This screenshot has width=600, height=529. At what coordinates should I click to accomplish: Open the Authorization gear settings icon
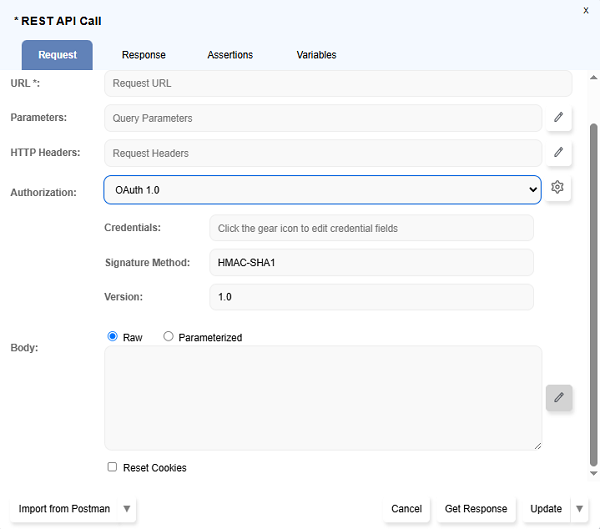(558, 188)
